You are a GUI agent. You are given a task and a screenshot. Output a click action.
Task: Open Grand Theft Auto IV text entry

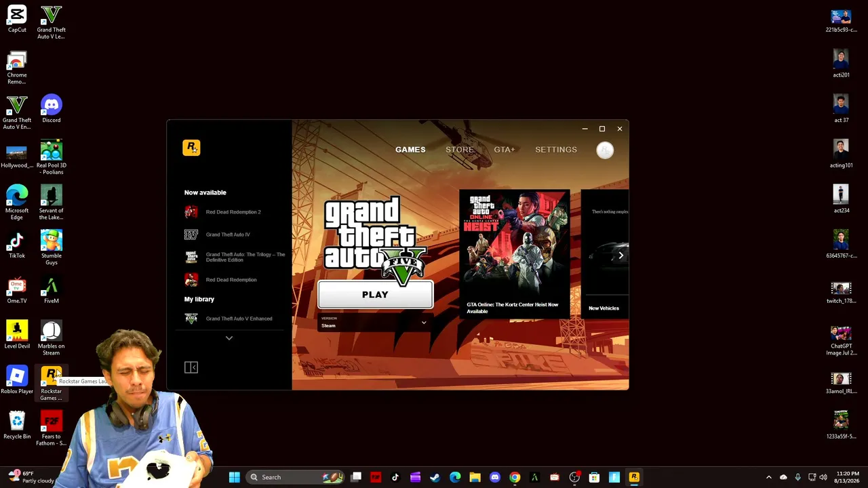pyautogui.click(x=228, y=235)
